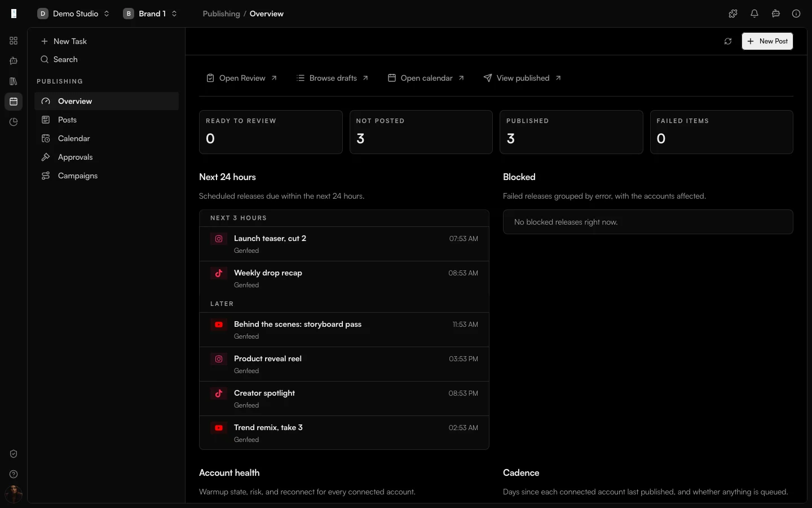Viewport: 812px width, 508px height.
Task: Follow the View published link
Action: 522,78
